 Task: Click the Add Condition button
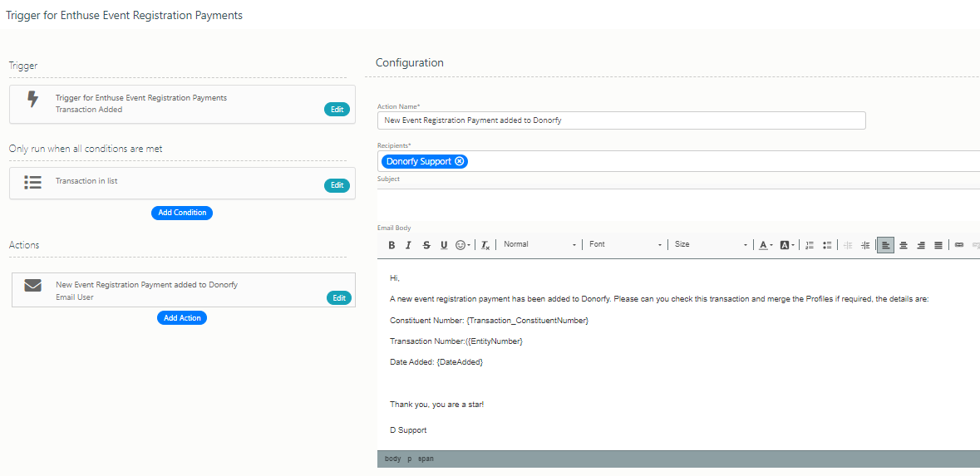coord(182,213)
